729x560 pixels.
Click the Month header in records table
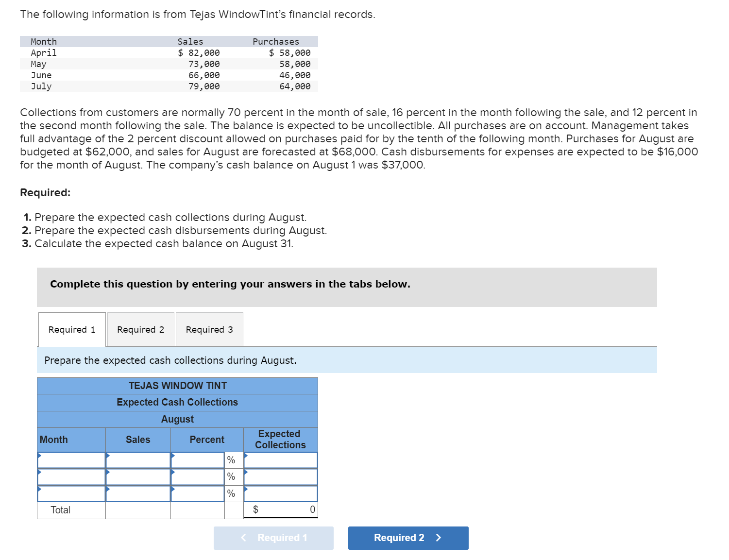44,41
